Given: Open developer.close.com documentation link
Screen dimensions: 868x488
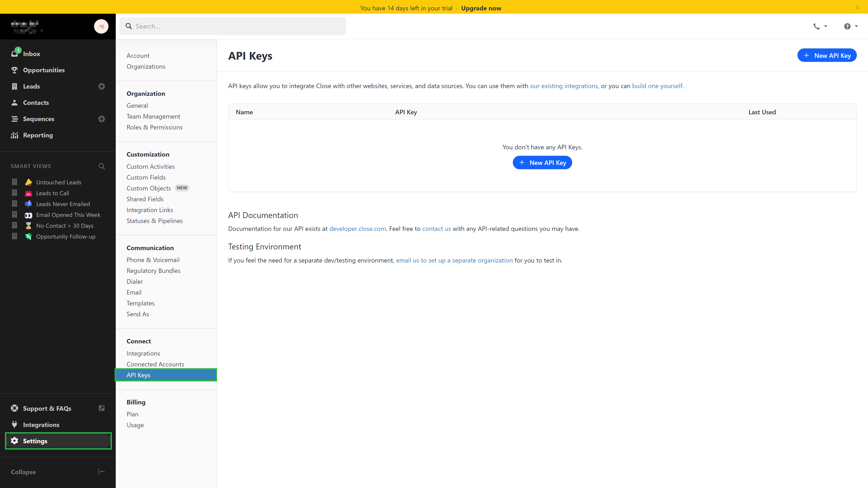Looking at the screenshot, I should click(x=358, y=229).
